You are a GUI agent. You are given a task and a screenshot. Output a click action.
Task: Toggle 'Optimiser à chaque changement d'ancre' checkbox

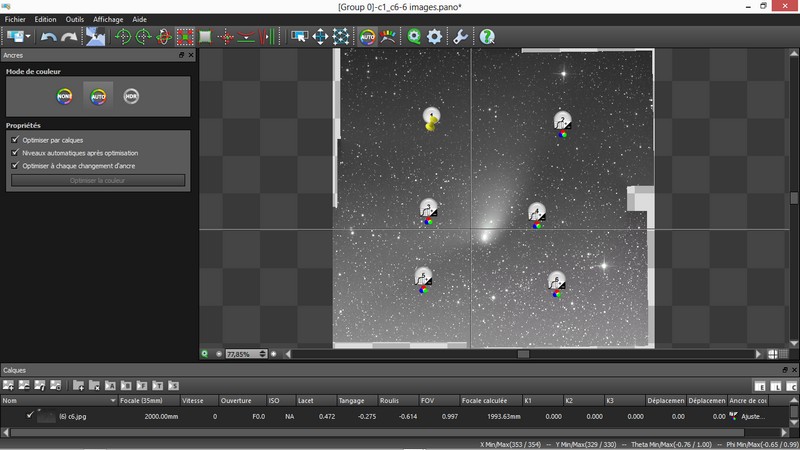[15, 166]
